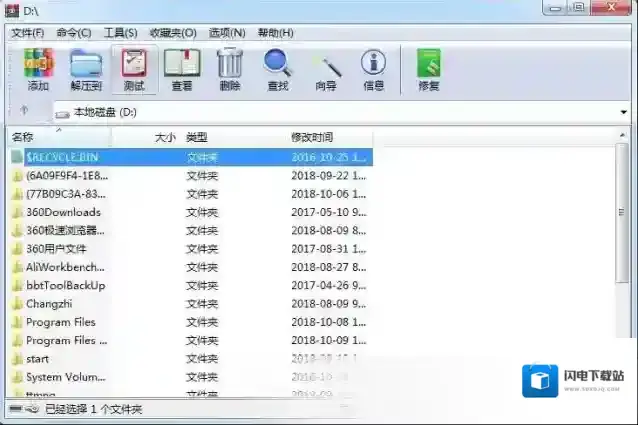
Task: Select the 360Downloads folder name
Action: point(63,212)
